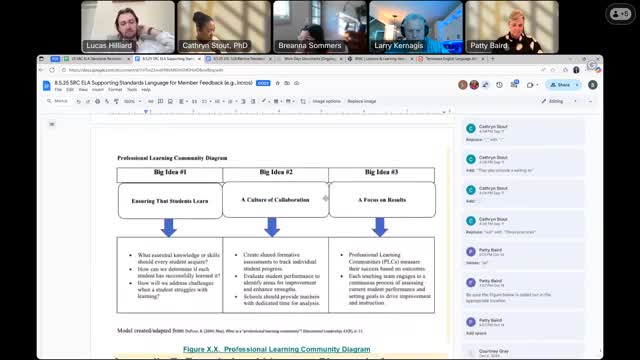Click the blue Share button
Screen dimensions: 640x360
pyautogui.click(x=560, y=85)
